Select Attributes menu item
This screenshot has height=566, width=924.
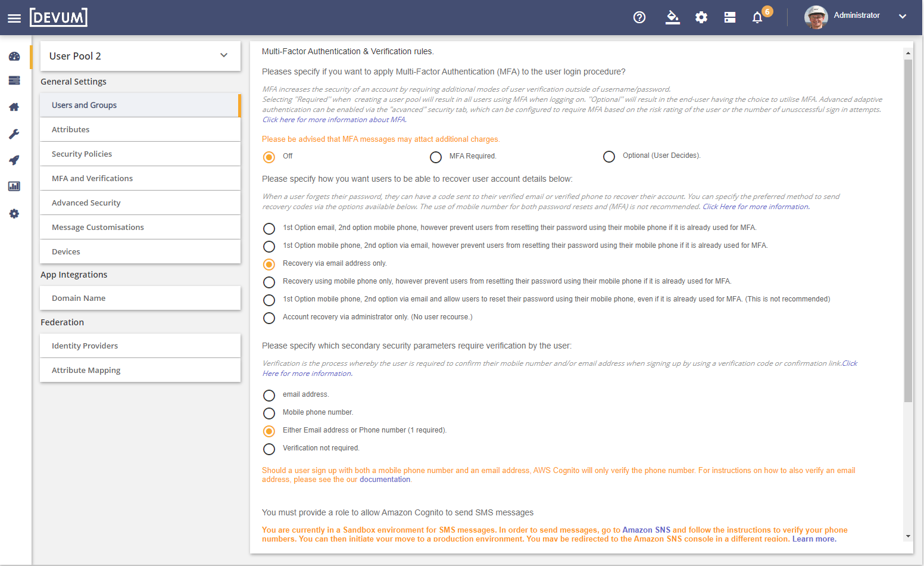pos(141,129)
